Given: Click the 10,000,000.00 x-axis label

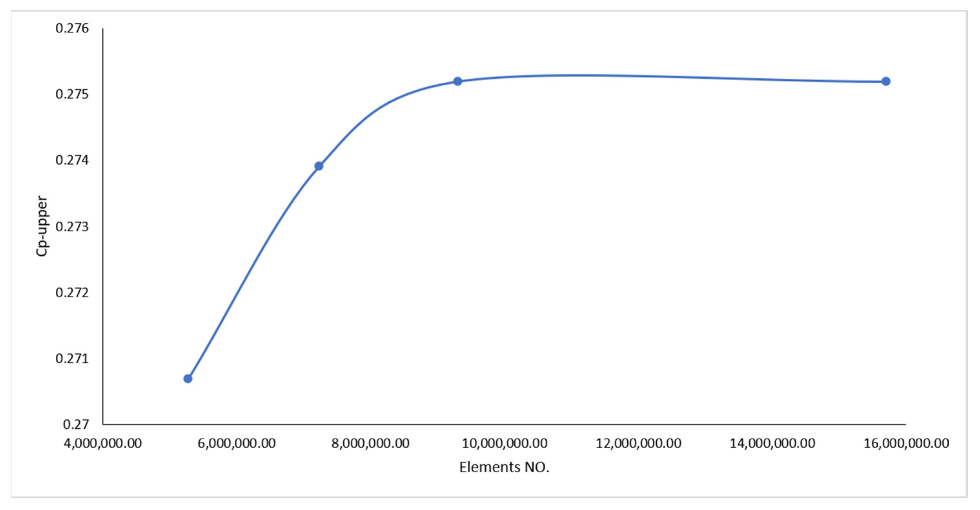Looking at the screenshot, I should (x=504, y=443).
